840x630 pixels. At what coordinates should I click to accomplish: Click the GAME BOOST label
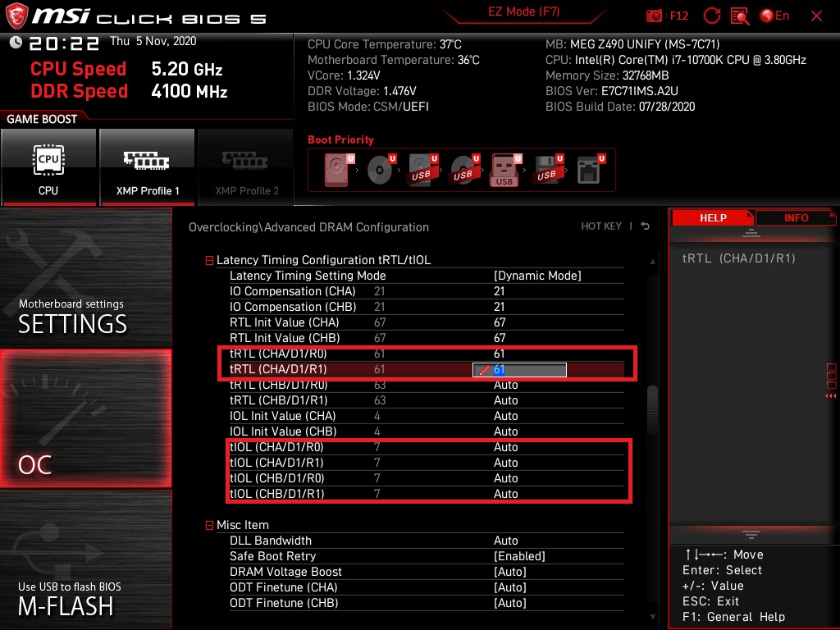click(x=42, y=119)
